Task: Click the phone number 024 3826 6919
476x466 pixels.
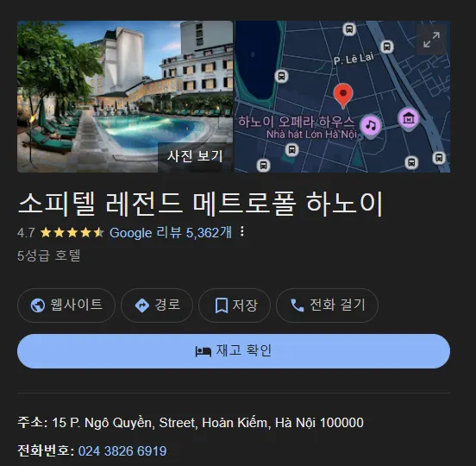Action: (122, 451)
